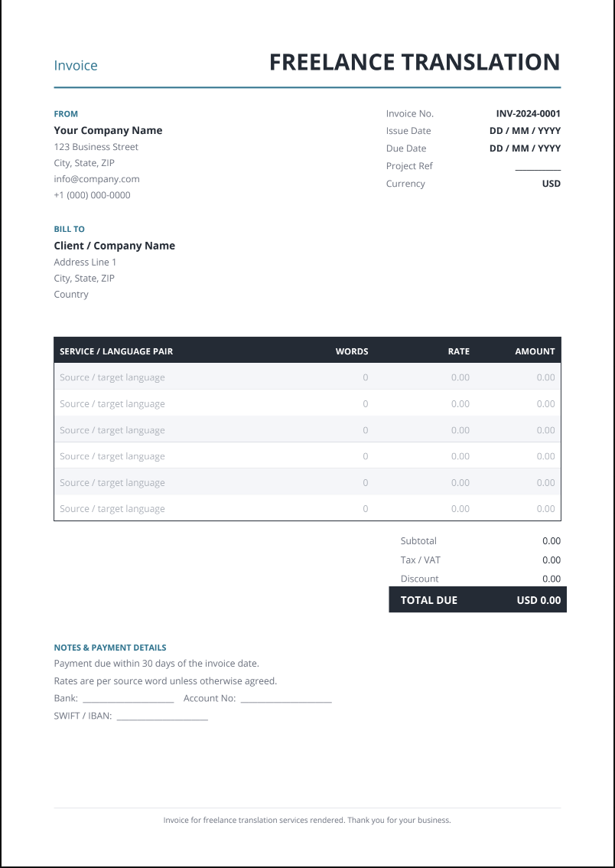Click the Currency value USD
The height and width of the screenshot is (868, 615).
point(551,183)
